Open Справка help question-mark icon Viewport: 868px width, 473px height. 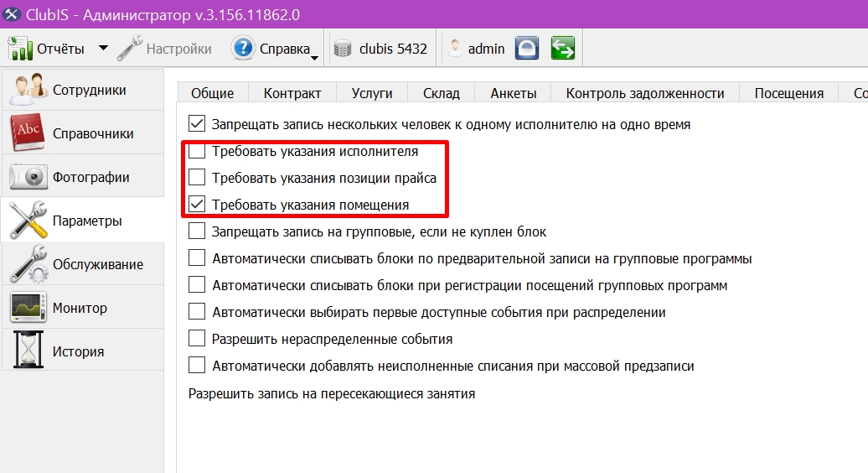pyautogui.click(x=243, y=48)
